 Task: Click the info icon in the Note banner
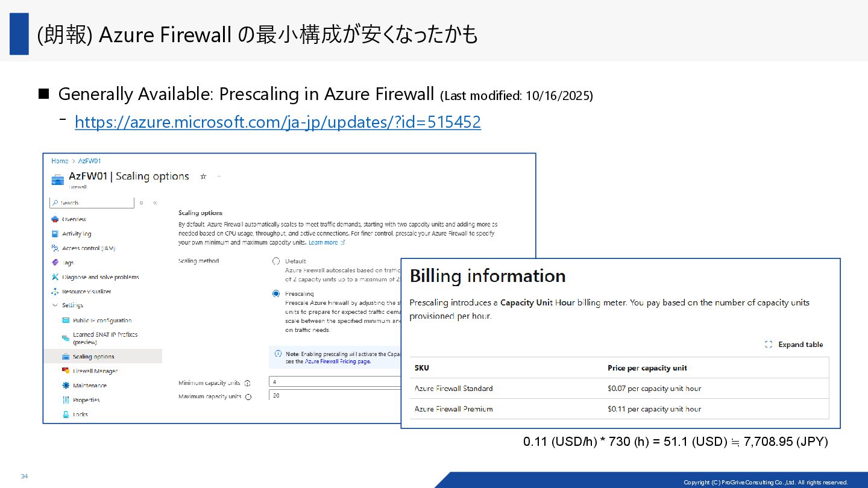pos(278,354)
